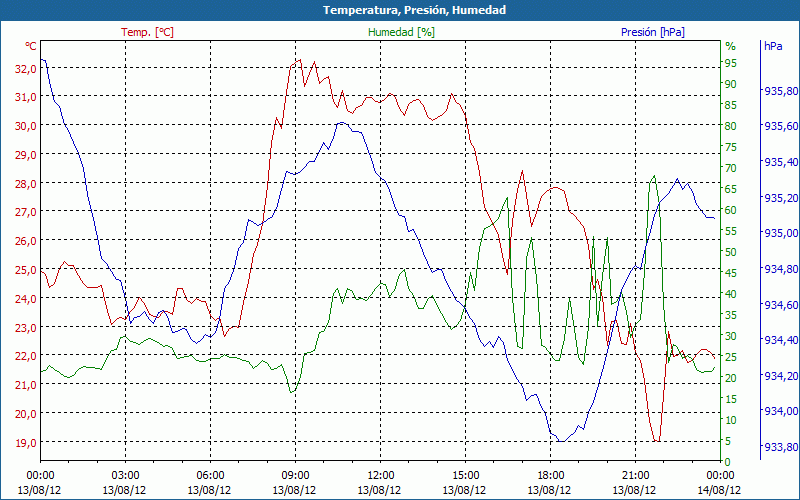This screenshot has width=800, height=500.
Task: Click the '50' humidity axis value
Action: (731, 252)
